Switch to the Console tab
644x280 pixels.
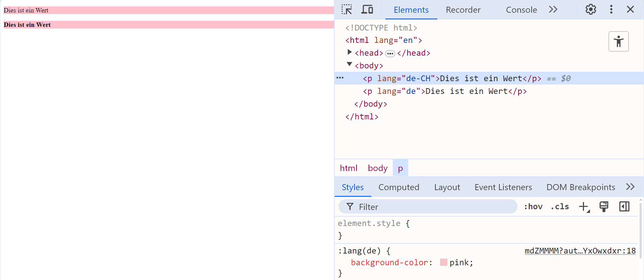pyautogui.click(x=521, y=10)
